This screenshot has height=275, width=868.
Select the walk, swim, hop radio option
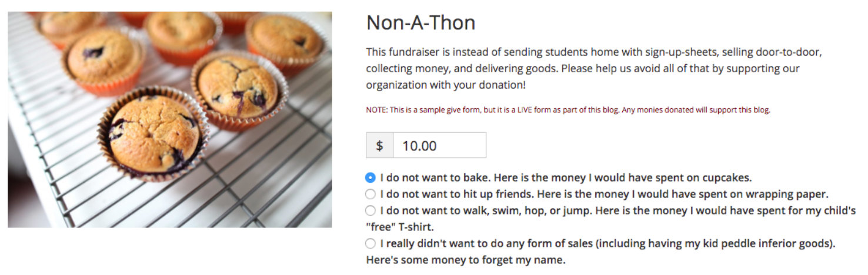(x=370, y=210)
